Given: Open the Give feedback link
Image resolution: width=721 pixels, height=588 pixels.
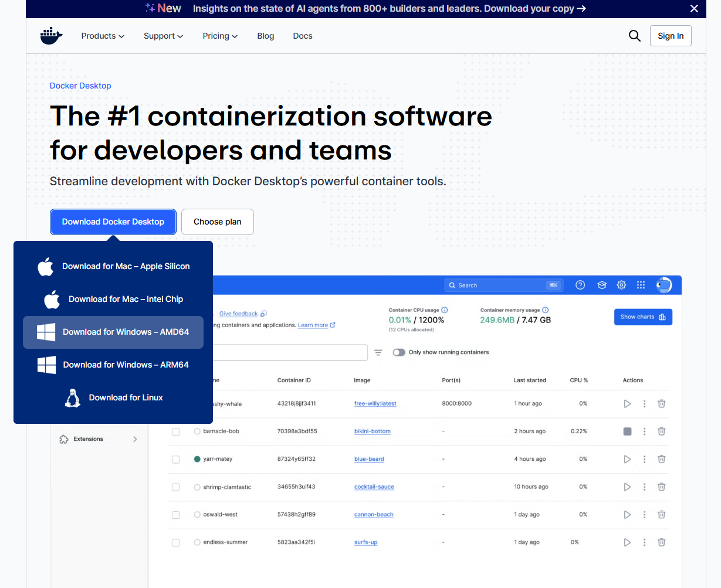Looking at the screenshot, I should coord(243,314).
